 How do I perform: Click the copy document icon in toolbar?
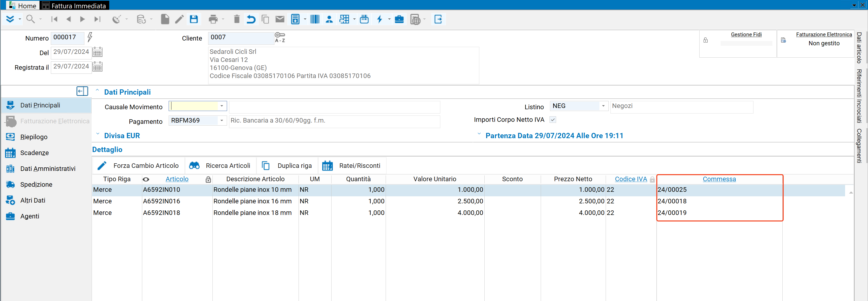tap(266, 19)
